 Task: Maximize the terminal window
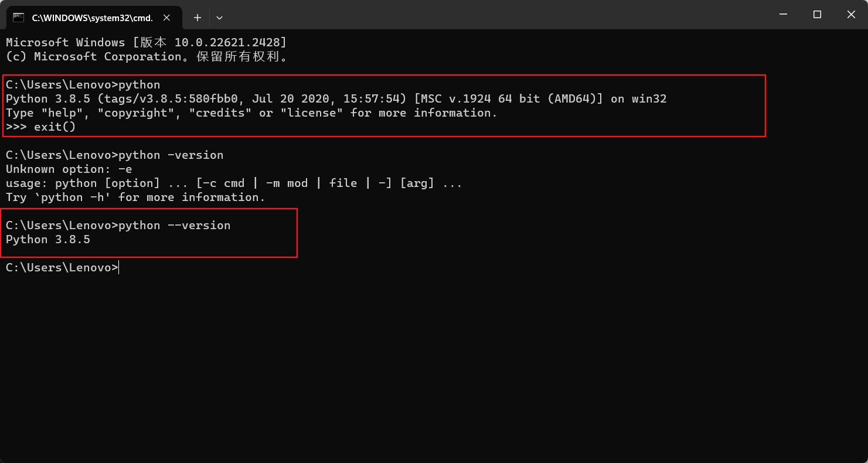[x=817, y=15]
